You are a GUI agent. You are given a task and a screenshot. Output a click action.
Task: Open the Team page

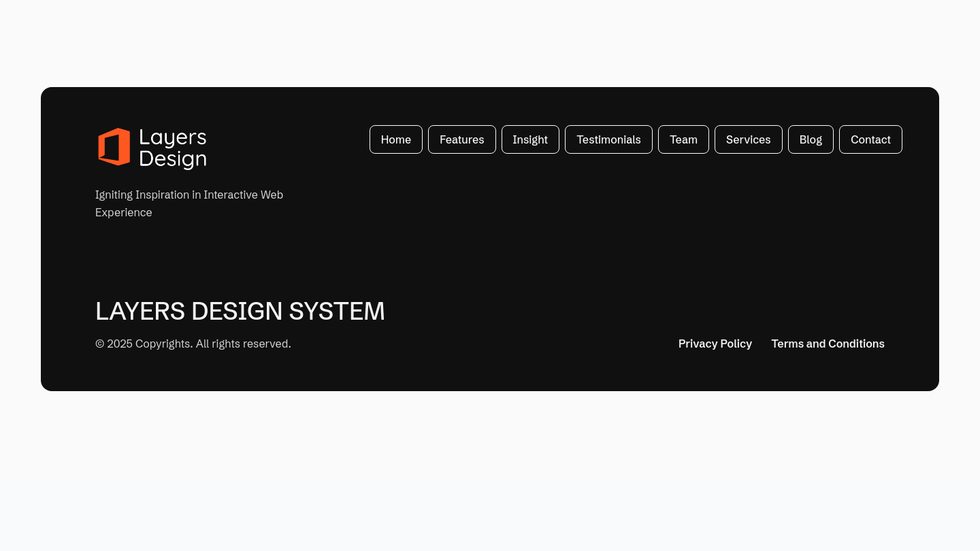(x=683, y=139)
